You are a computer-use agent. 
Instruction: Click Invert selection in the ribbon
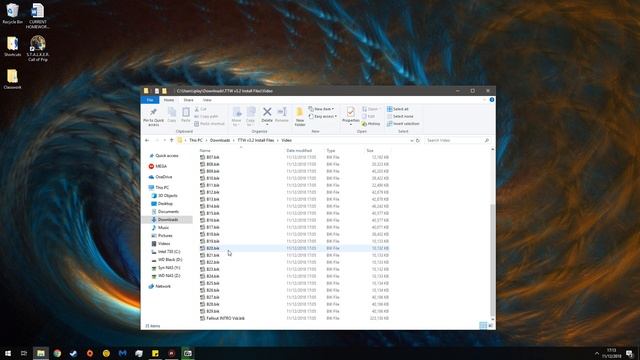403,124
